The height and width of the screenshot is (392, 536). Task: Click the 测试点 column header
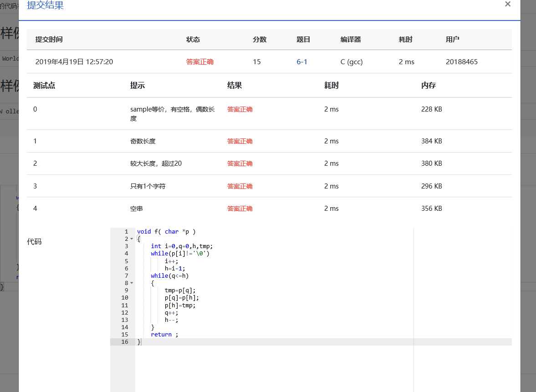click(x=44, y=86)
